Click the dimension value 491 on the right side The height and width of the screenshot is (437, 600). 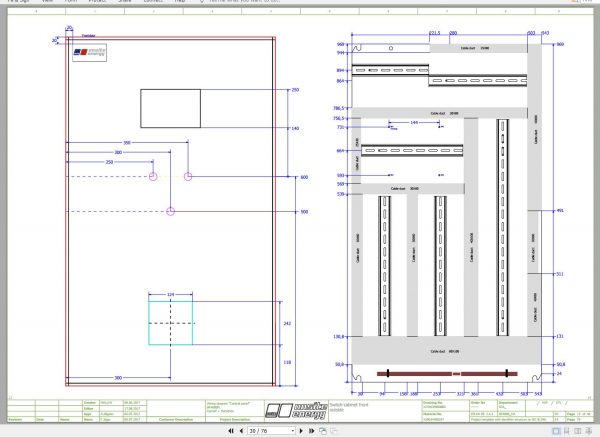tap(560, 210)
